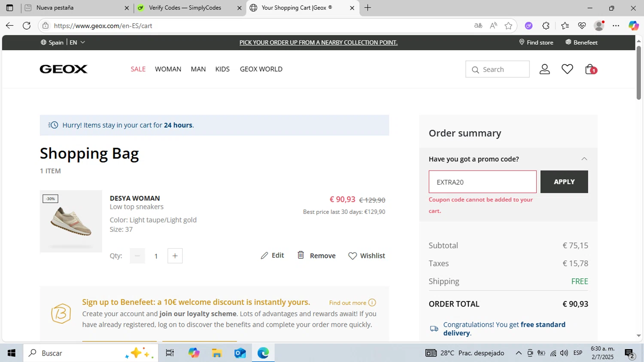Open collection point pickup banner link
This screenshot has width=644, height=362.
[x=319, y=42]
